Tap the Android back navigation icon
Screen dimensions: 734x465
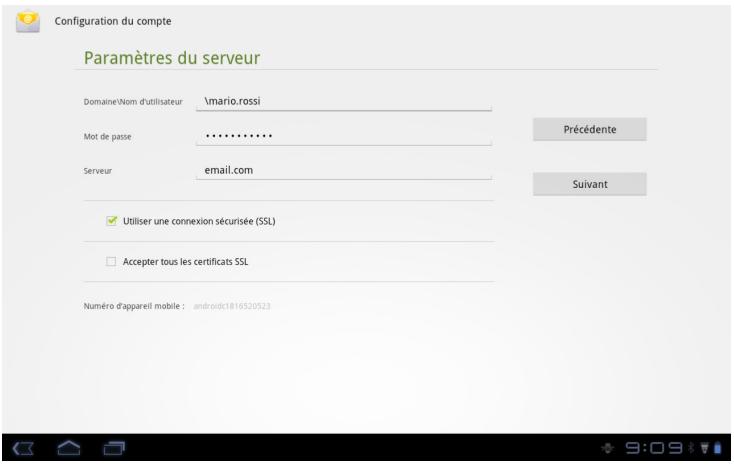click(23, 448)
